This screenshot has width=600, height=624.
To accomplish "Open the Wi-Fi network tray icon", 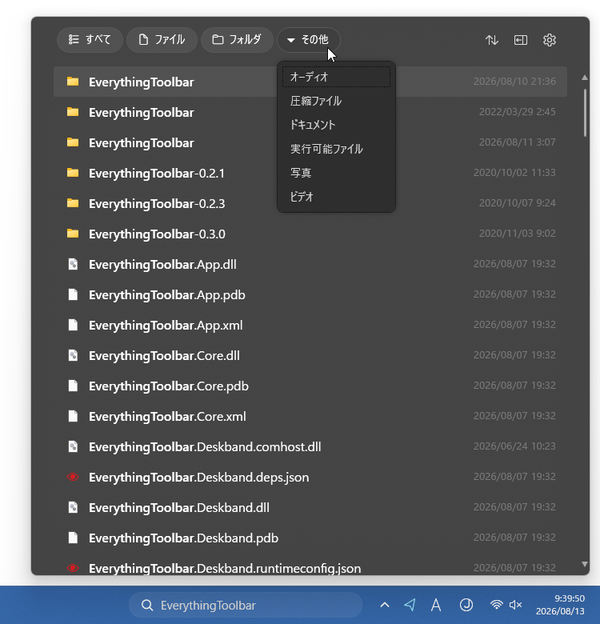I will pos(496,605).
